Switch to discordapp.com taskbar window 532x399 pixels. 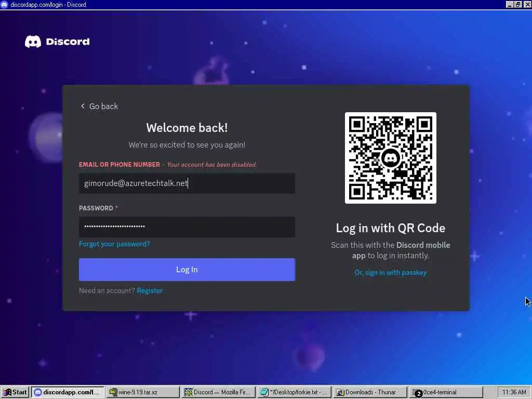68,392
